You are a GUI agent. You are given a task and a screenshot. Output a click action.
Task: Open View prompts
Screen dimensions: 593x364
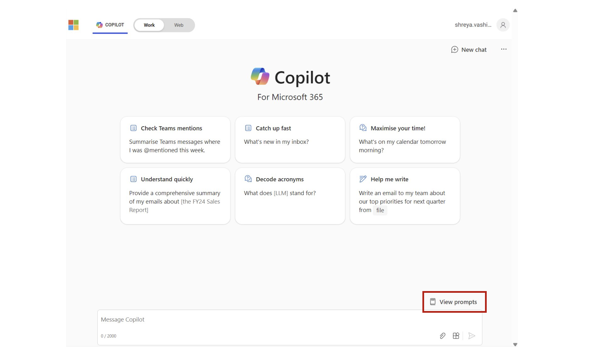(x=454, y=302)
